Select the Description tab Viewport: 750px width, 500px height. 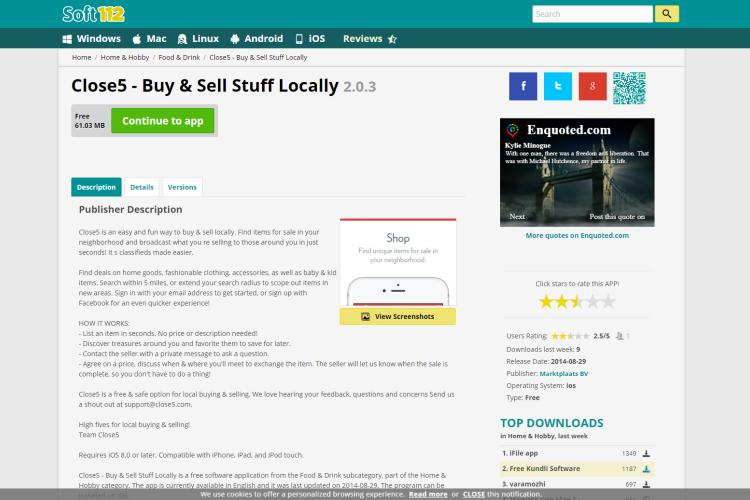(96, 187)
